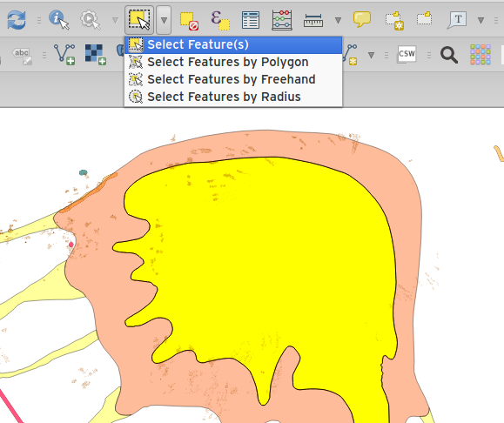Screen dimensions: 504x423
Task: Click the Run Feature Action gear icon
Action: (x=90, y=20)
